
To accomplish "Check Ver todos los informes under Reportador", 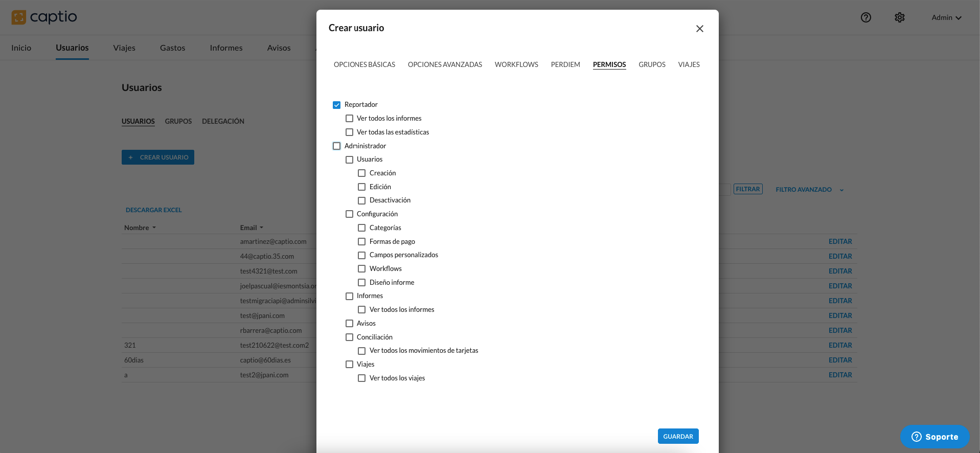I will (x=349, y=119).
